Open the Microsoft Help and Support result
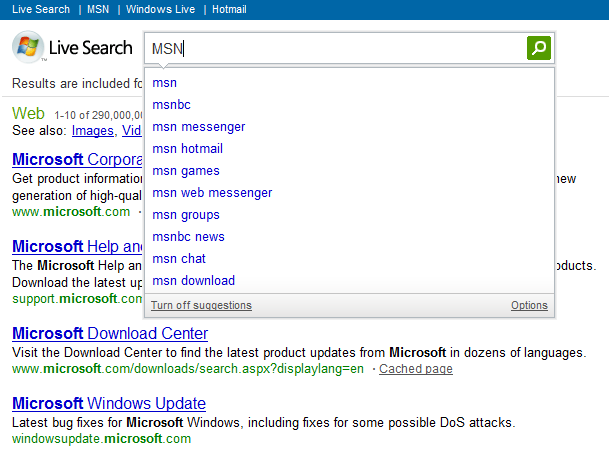 click(77, 246)
